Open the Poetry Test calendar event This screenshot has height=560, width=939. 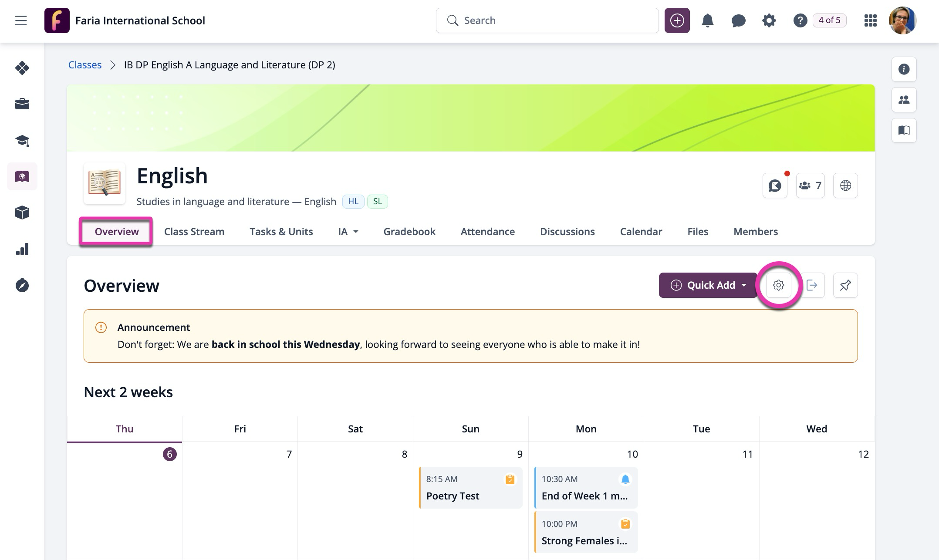(470, 488)
